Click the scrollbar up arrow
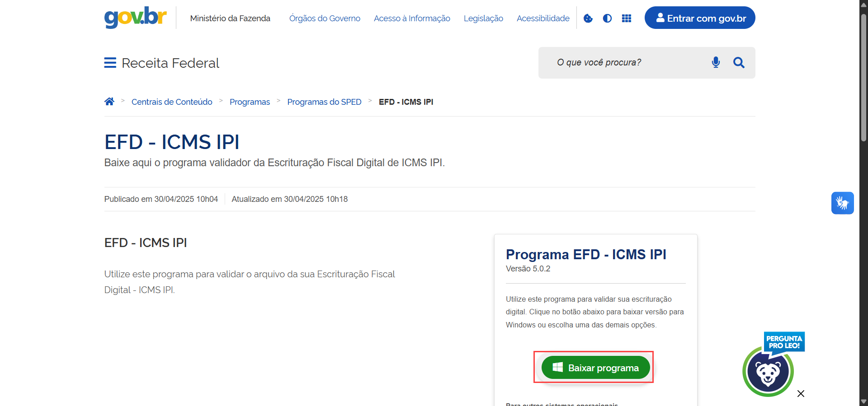868x406 pixels. click(863, 4)
